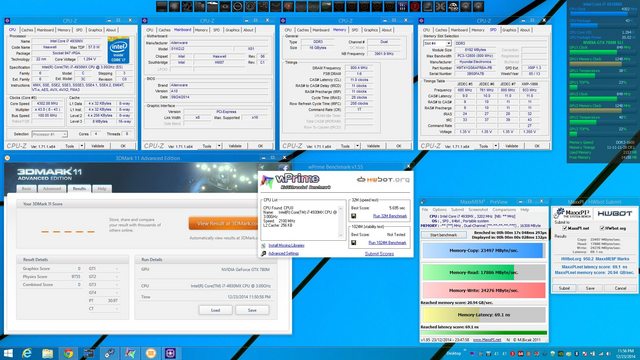Image resolution: width=640 pixels, height=360 pixels.
Task: Click the floppy save icon beside Run 32M Benchmark
Action: click(353, 216)
